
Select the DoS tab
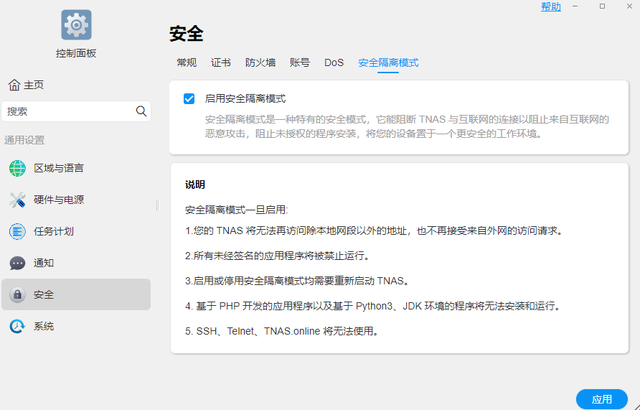point(334,62)
